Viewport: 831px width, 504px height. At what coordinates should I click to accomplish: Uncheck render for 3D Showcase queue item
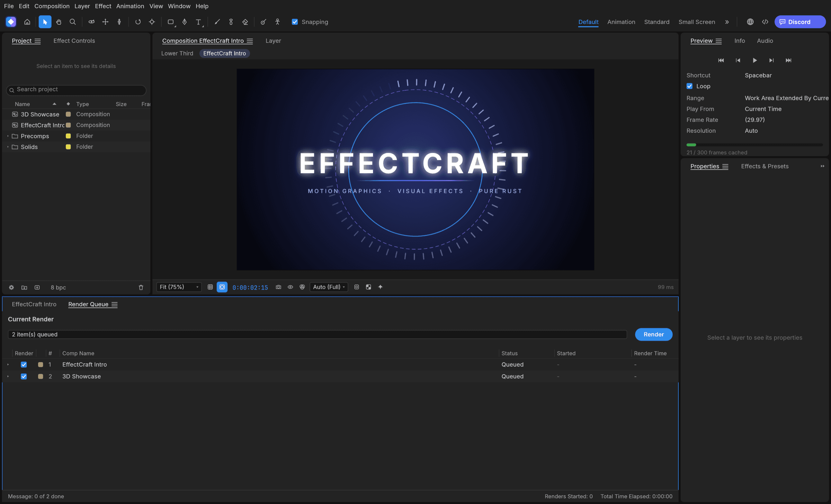[x=24, y=376]
